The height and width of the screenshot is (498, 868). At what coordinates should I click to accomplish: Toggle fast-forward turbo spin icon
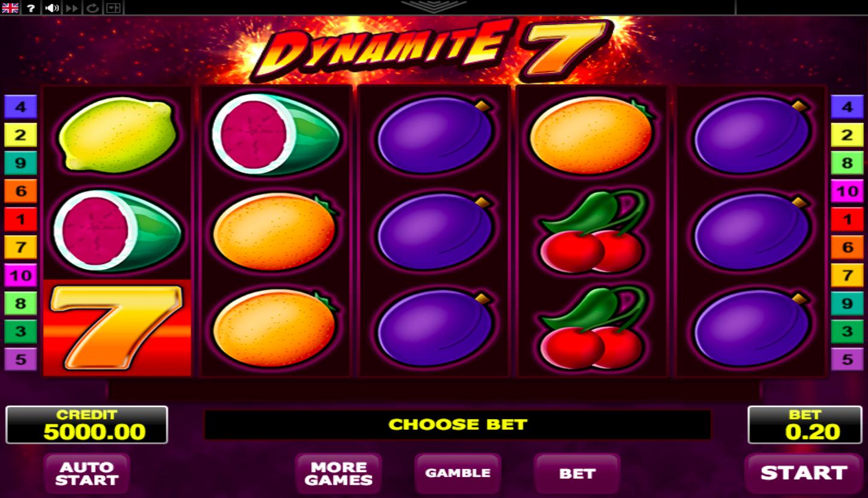[x=72, y=8]
